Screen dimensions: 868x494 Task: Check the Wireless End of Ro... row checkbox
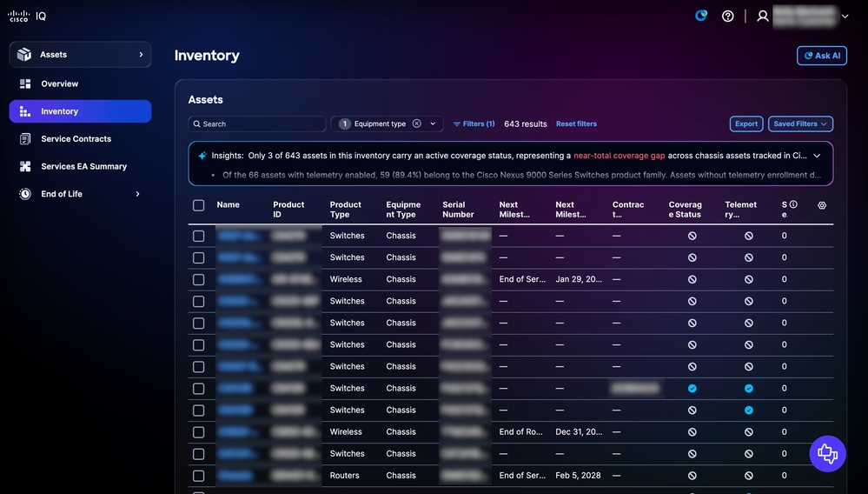[199, 432]
